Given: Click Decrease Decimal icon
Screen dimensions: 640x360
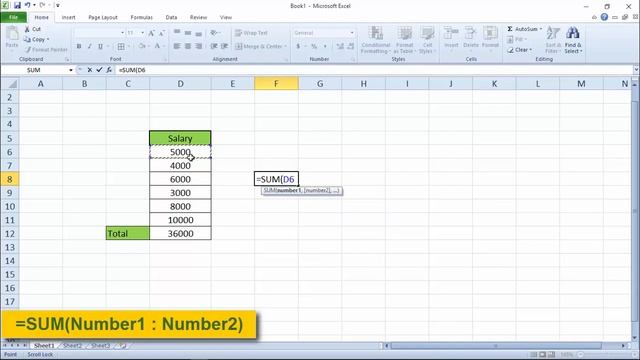Looking at the screenshot, I should [x=351, y=47].
